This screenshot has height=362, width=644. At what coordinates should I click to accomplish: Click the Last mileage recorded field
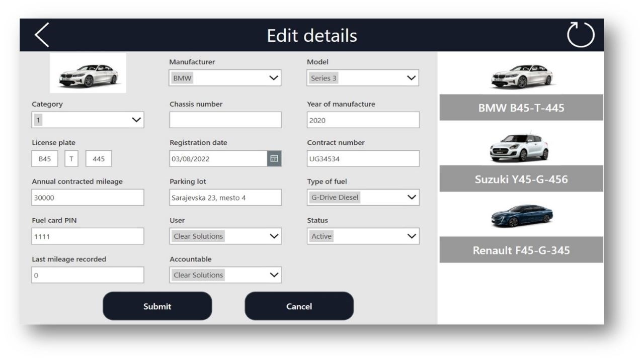pos(88,275)
